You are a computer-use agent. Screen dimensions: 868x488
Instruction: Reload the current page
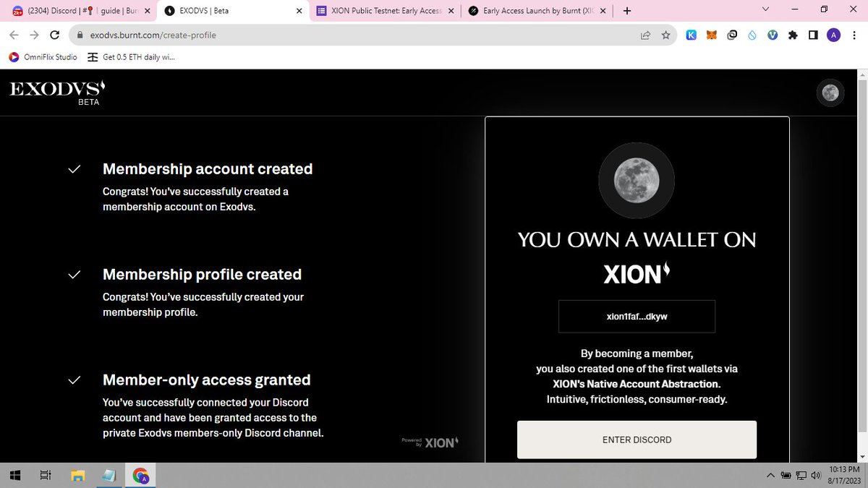coord(55,35)
